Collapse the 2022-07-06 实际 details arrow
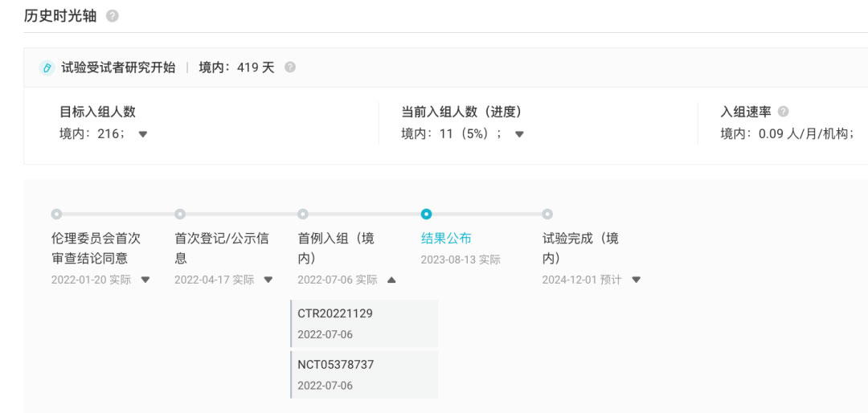 [391, 280]
